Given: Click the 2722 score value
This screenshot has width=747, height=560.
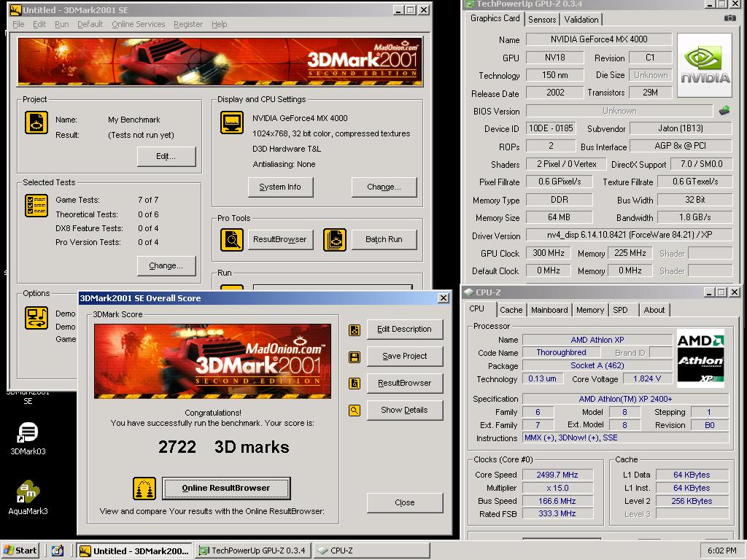Looking at the screenshot, I should 177,447.
